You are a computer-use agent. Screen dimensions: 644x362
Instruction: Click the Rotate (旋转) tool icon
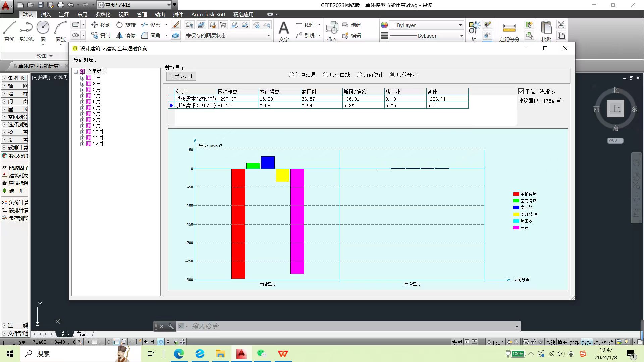click(120, 25)
